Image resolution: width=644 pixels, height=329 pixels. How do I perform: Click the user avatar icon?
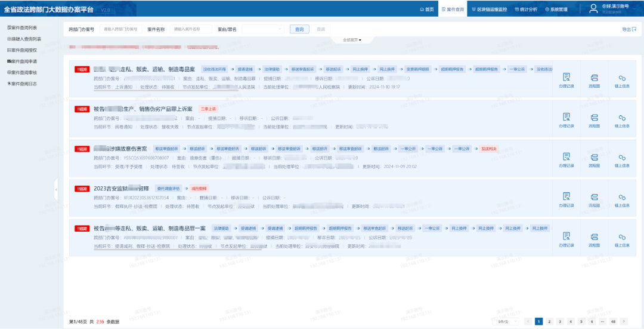pyautogui.click(x=593, y=8)
